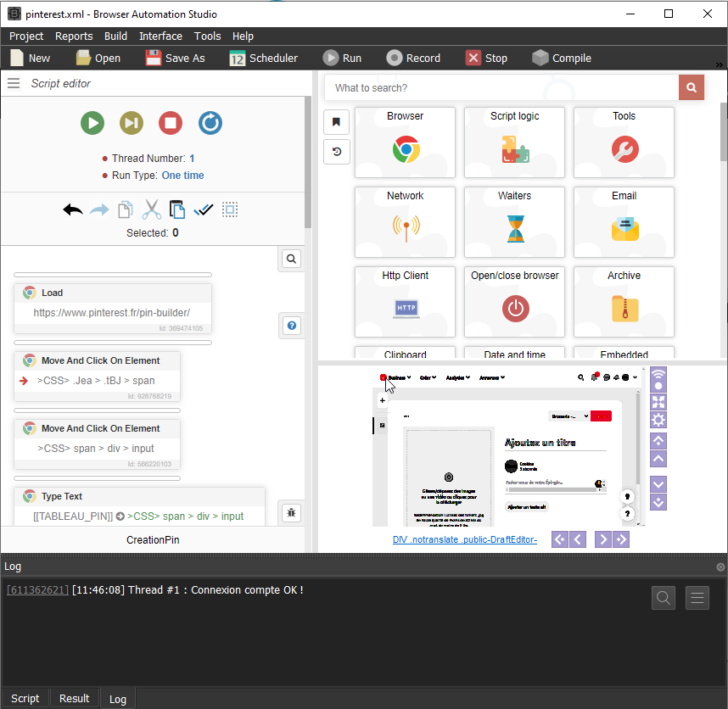
Task: Click Scheduler in the toolbar
Action: pyautogui.click(x=263, y=58)
